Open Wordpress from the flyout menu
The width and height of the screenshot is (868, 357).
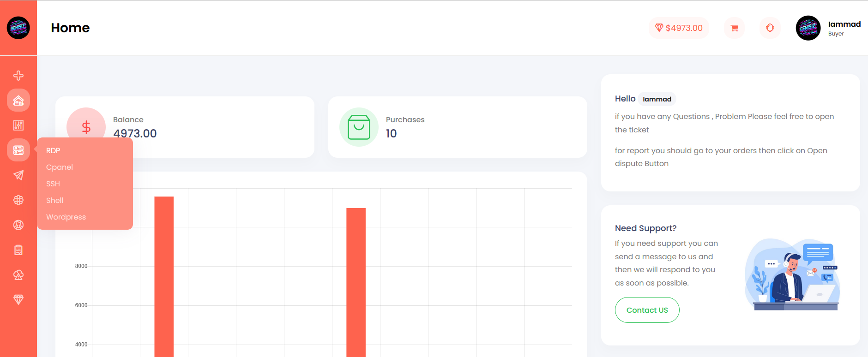pyautogui.click(x=66, y=217)
